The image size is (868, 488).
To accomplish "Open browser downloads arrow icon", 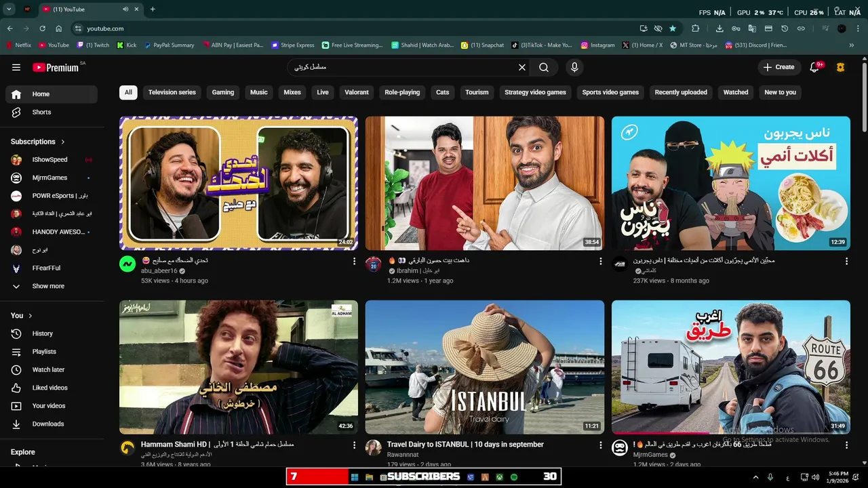I will tap(719, 28).
